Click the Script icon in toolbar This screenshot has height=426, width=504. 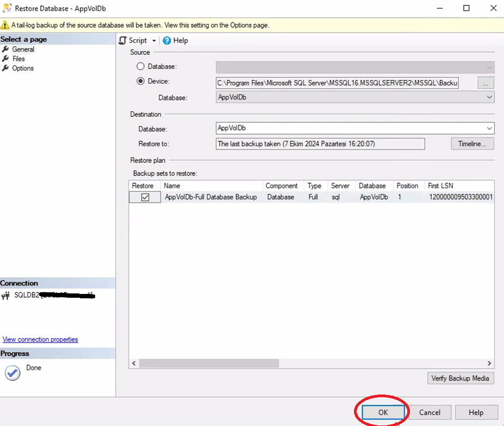click(x=123, y=41)
